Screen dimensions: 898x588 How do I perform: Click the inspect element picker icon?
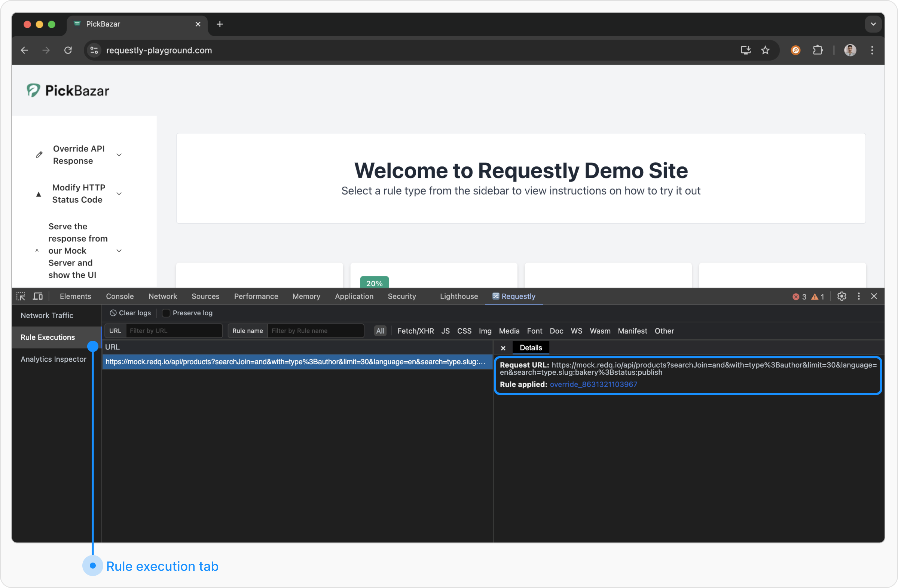21,297
